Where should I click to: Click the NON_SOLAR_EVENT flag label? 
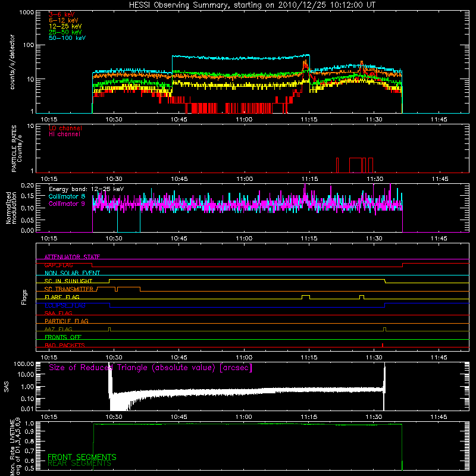coord(72,273)
